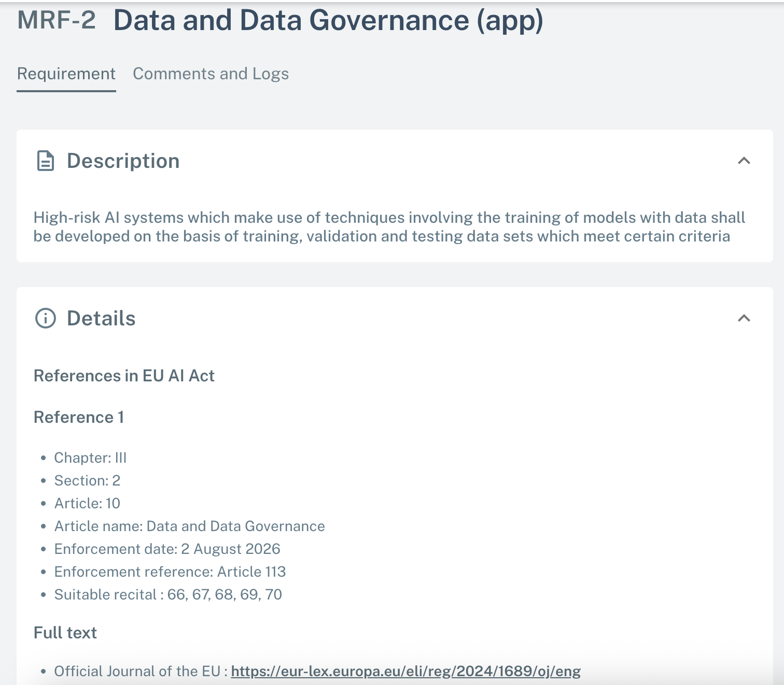Click the Article name: Data and Data Governance entry

[x=189, y=526]
